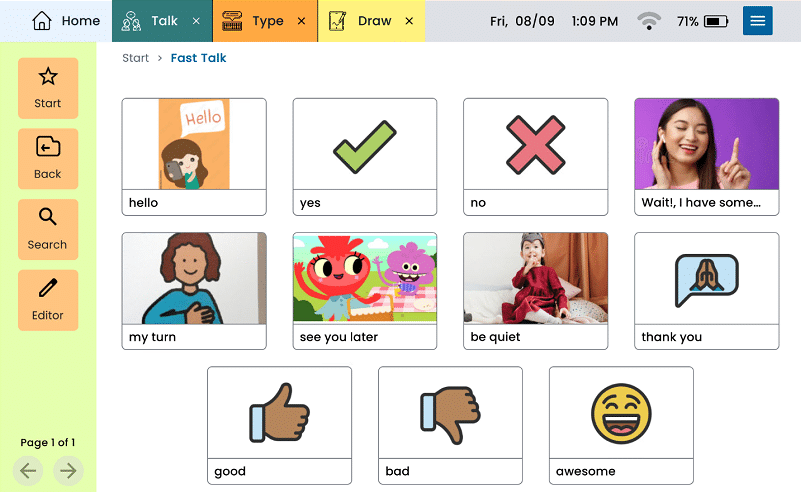The image size is (801, 492).
Task: Tap the 'thank you' praying hands tile
Action: [x=706, y=291]
